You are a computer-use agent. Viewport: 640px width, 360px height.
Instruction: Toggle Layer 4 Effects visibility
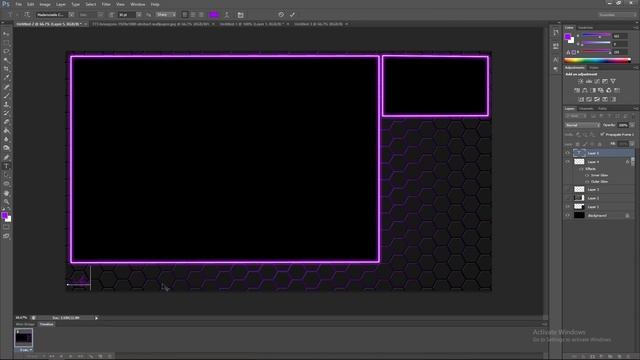[582, 169]
